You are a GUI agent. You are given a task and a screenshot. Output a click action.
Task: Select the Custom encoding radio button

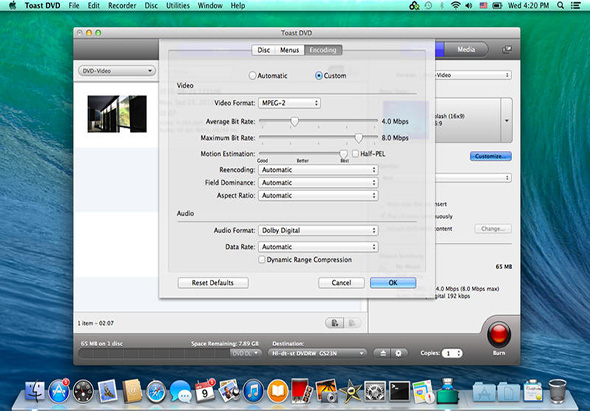(x=319, y=76)
